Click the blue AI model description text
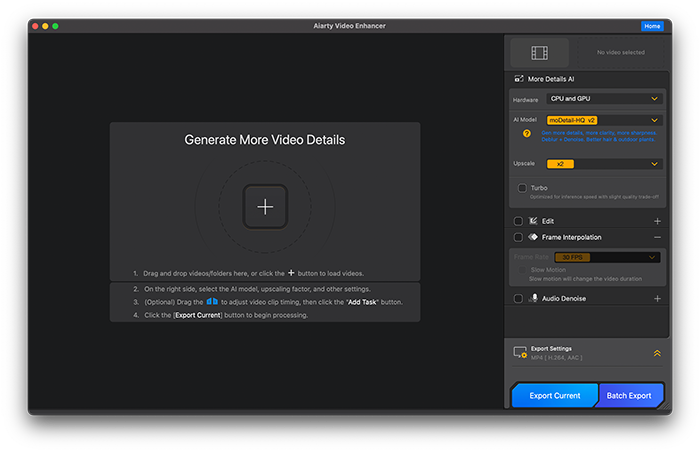700x452 pixels. pyautogui.click(x=599, y=136)
